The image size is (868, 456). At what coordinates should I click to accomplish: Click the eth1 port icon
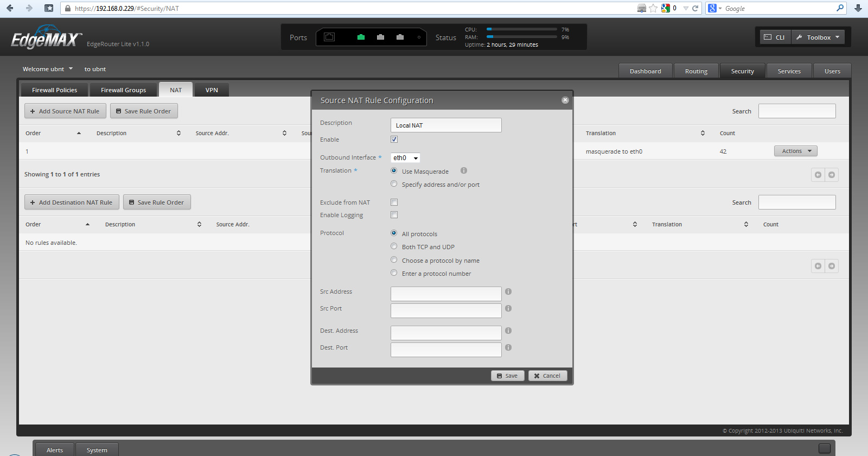click(x=380, y=37)
